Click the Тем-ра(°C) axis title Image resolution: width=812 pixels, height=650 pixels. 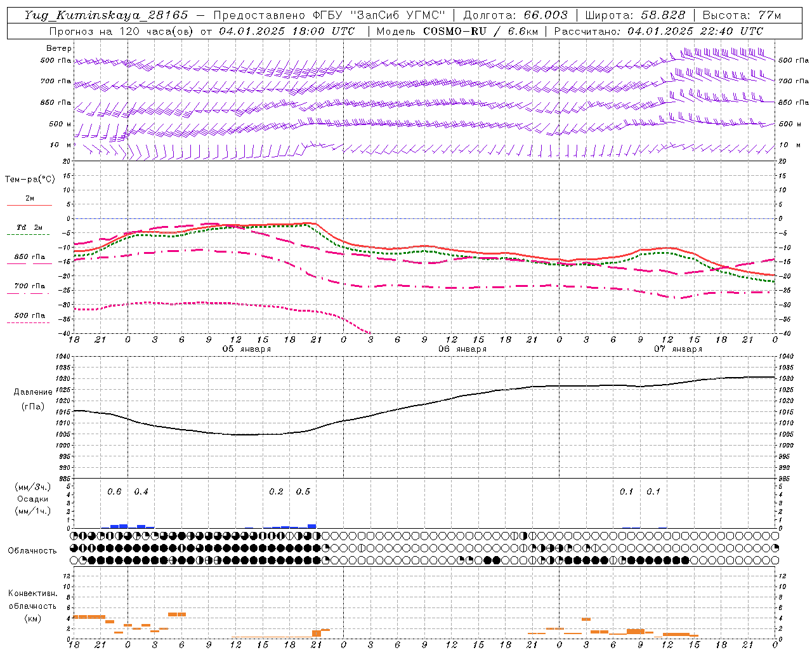30,180
